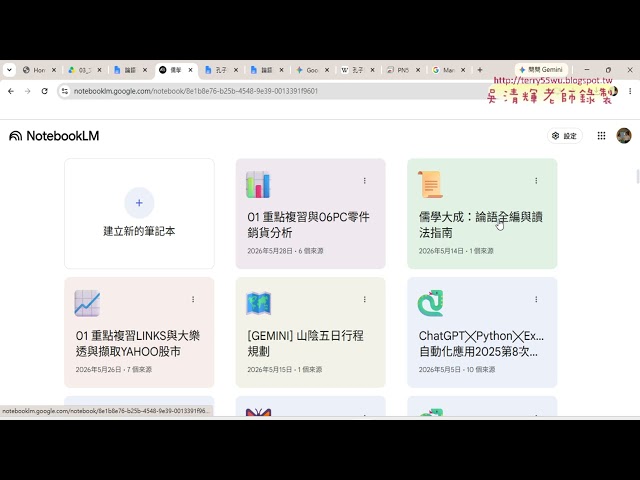The image size is (640, 480).
Task: Open the bar chart icon of 06PC零件銷貨分析 notebook
Action: point(258,184)
